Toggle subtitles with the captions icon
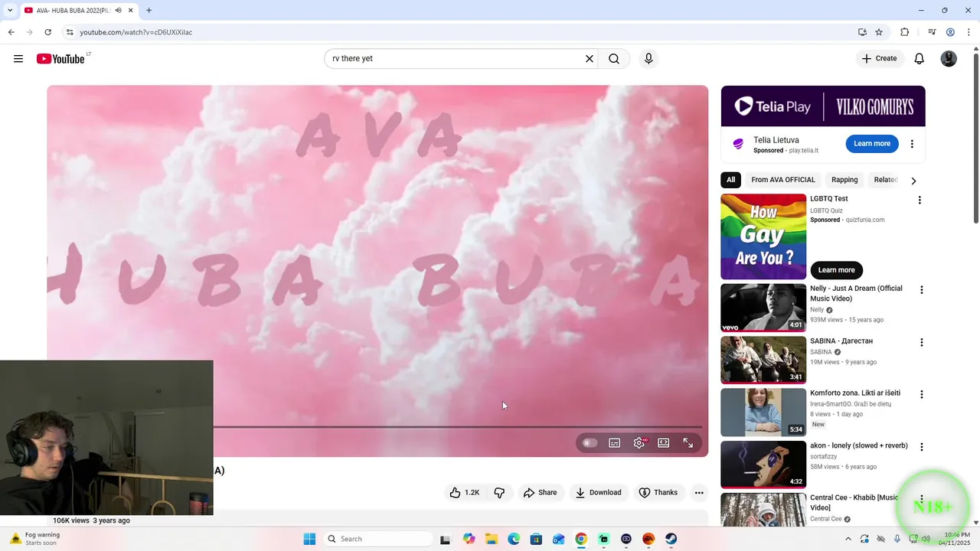 (x=615, y=443)
